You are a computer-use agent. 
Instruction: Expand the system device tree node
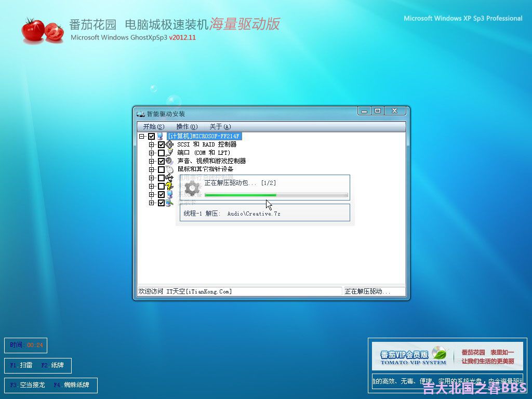151,194
